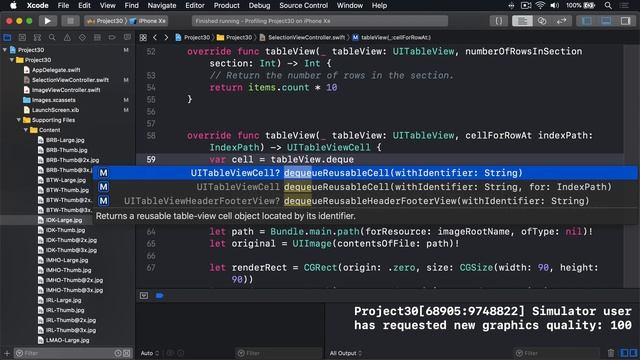Open the Debug menu
Screen dimensions: 640x360
tap(259, 6)
